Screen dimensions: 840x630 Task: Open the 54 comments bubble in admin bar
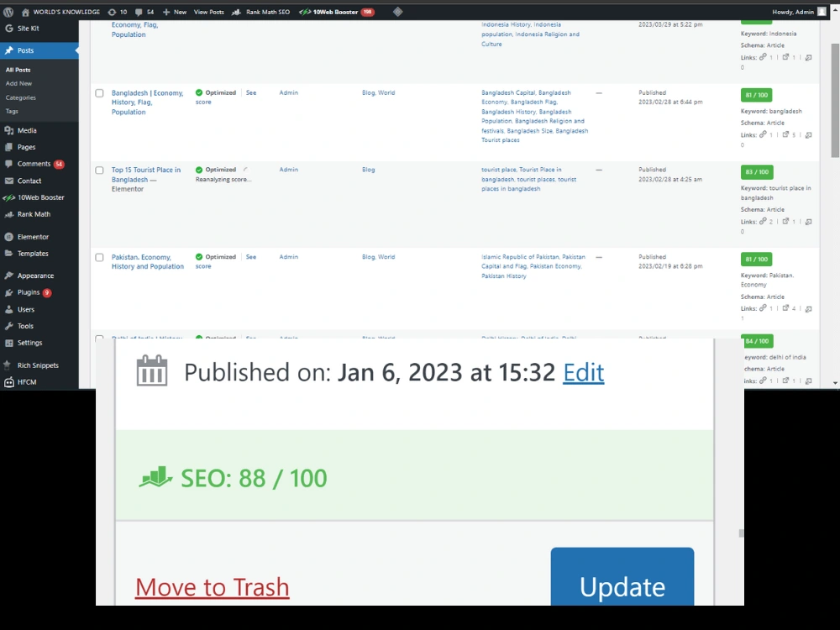144,12
